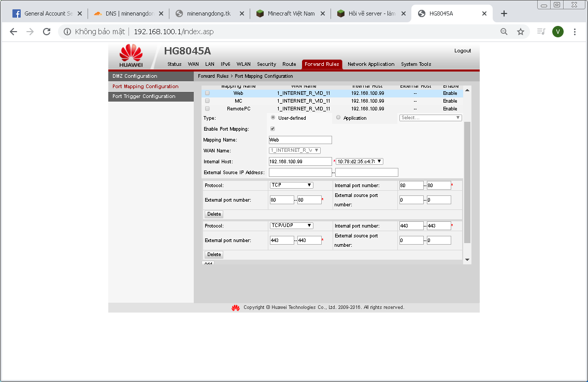Select the Application type radio button
Screen dimensions: 588x382
(x=338, y=118)
